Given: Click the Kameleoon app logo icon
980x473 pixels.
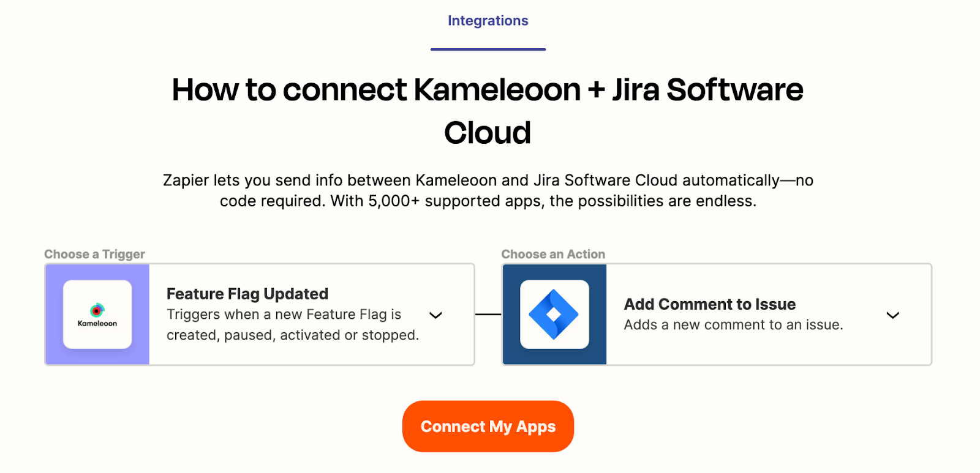Looking at the screenshot, I should click(x=97, y=315).
